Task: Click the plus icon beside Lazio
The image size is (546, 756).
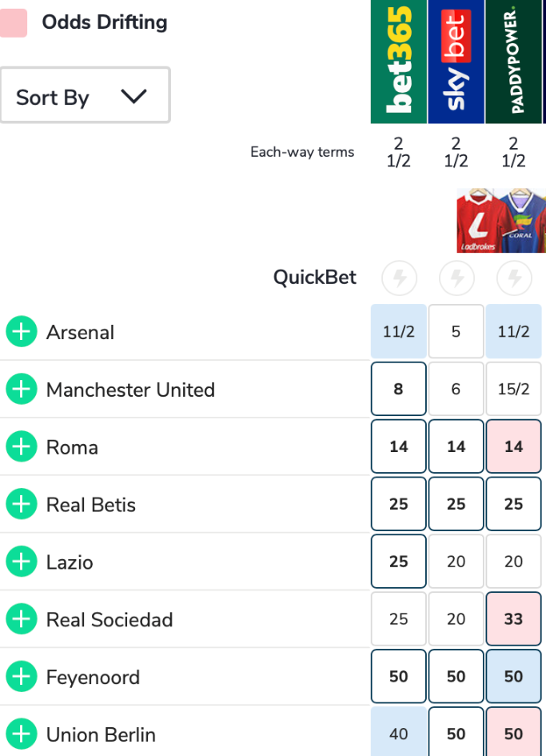Action: click(x=22, y=562)
